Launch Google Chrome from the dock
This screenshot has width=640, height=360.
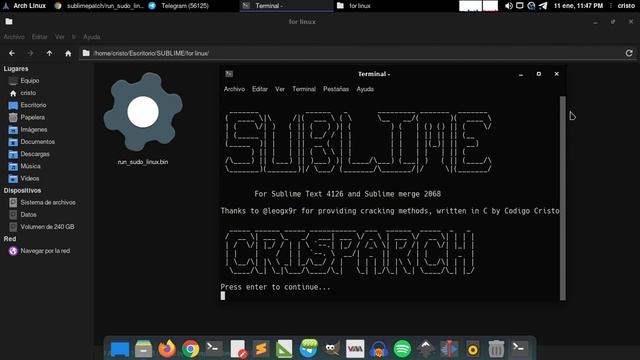191,349
